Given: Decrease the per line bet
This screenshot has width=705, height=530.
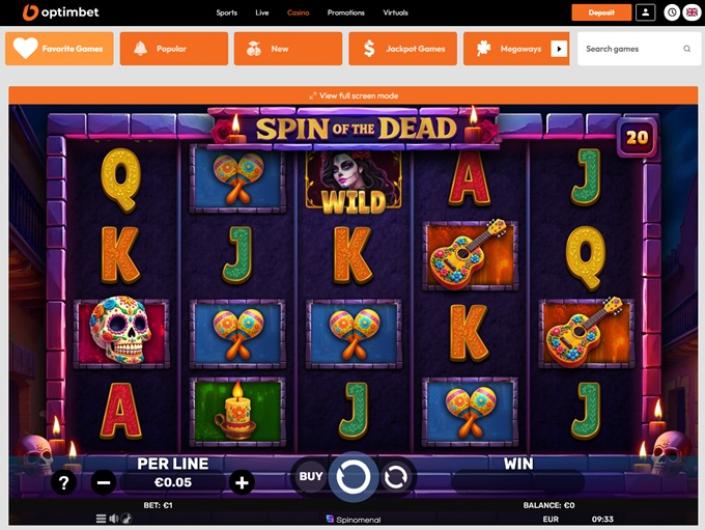Looking at the screenshot, I should click(103, 482).
